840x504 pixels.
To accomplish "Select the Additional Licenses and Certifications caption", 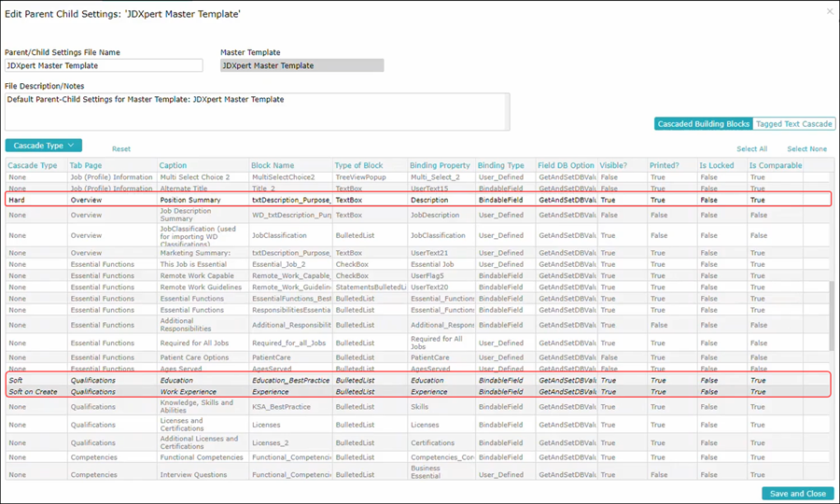I will pos(199,442).
